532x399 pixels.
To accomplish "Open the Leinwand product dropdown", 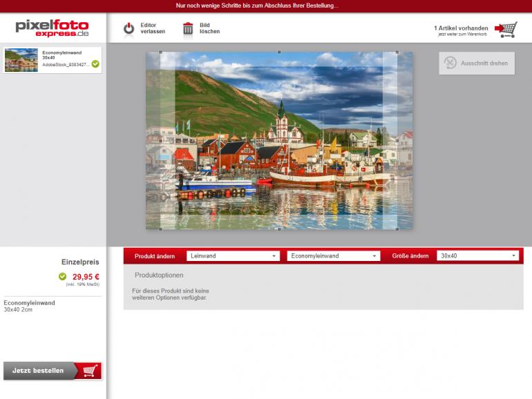I will pos(233,256).
